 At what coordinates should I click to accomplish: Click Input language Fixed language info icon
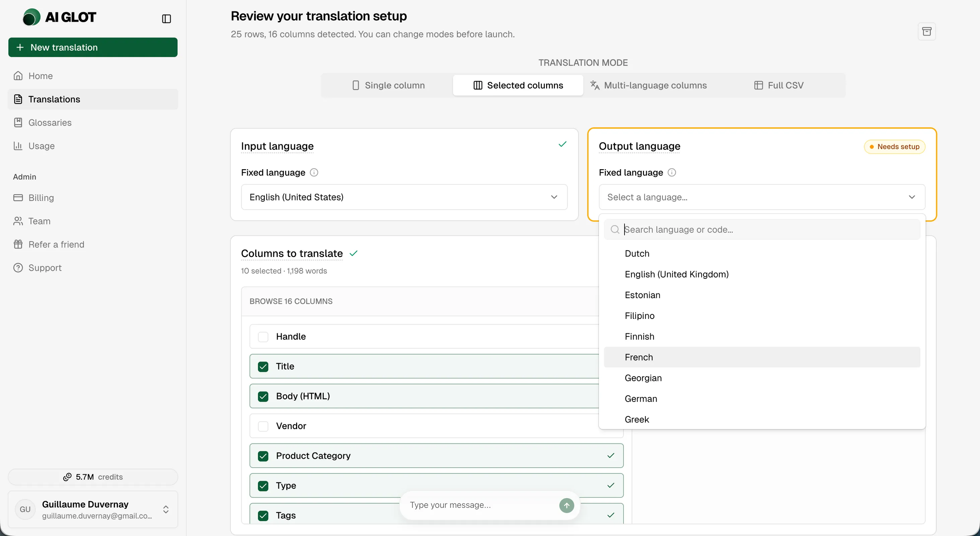click(x=314, y=173)
